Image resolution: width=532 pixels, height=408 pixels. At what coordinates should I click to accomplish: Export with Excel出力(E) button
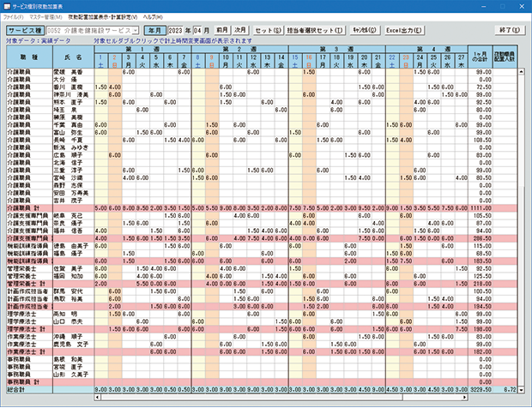click(x=404, y=31)
